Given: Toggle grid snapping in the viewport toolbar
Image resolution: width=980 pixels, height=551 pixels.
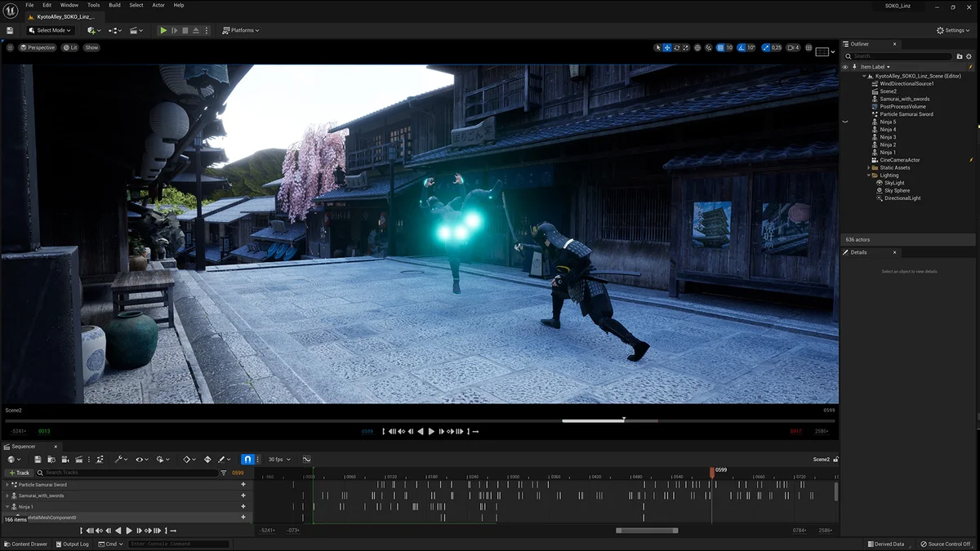Looking at the screenshot, I should tap(720, 47).
